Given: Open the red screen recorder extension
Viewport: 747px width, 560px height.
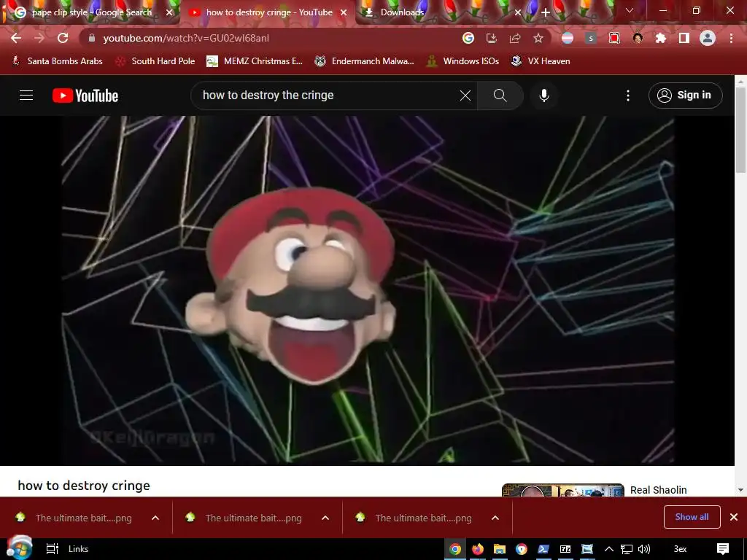Looking at the screenshot, I should (614, 38).
